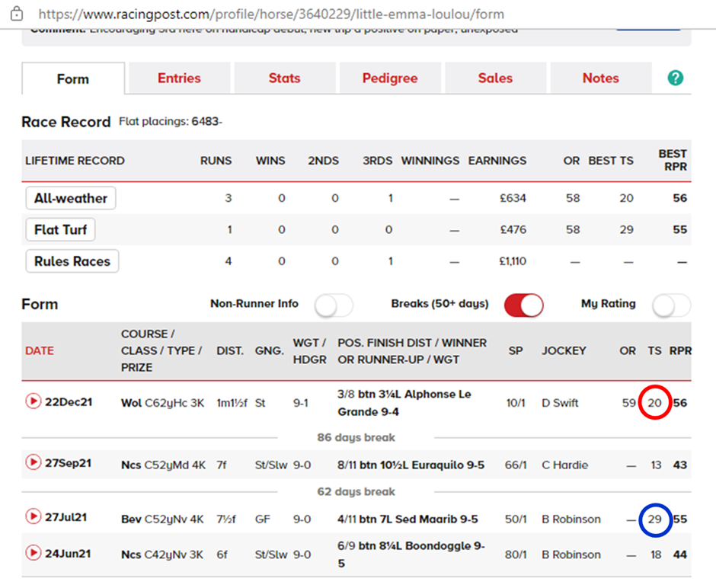The height and width of the screenshot is (588, 716).
Task: Play the 24Jun21 race video
Action: [x=34, y=554]
